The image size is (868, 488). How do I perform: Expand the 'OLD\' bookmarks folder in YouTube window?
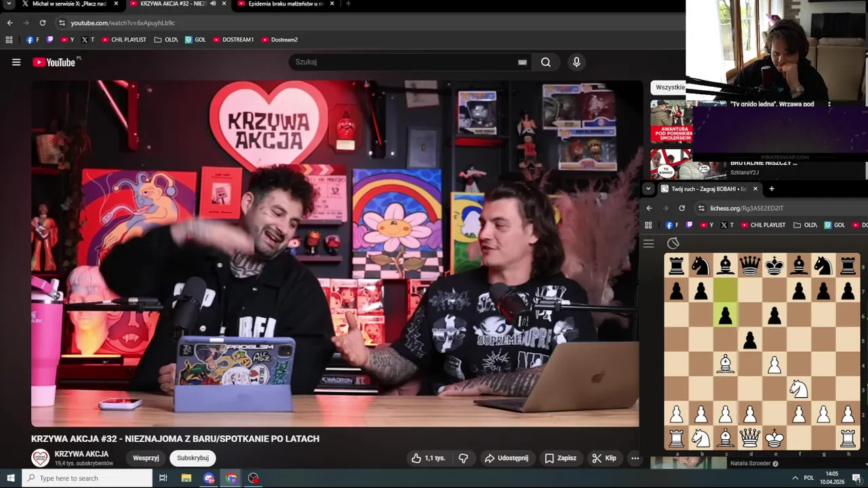(166, 40)
